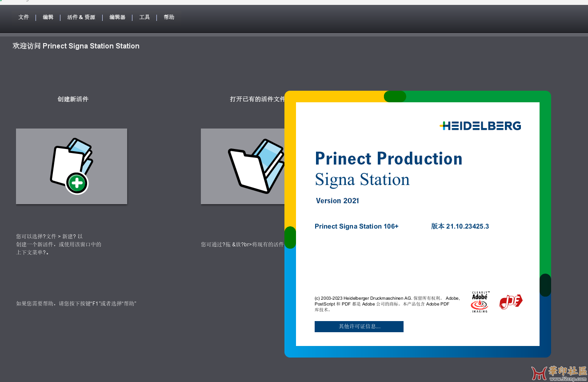588x382 pixels.
Task: Click the Version 2021 text
Action: 337,201
